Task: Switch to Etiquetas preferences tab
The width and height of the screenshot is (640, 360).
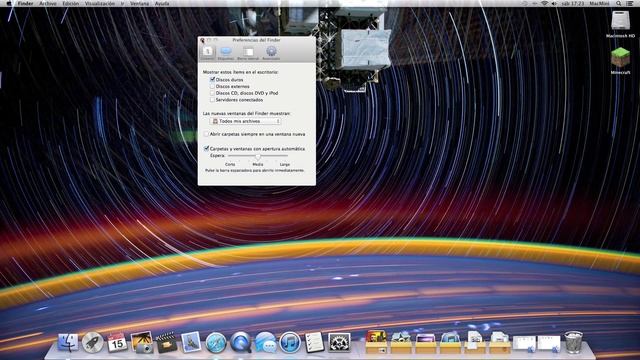Action: [x=226, y=53]
